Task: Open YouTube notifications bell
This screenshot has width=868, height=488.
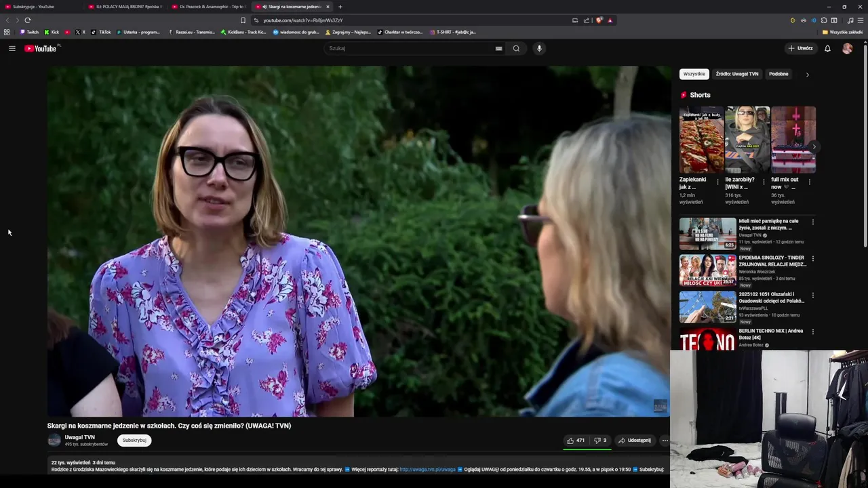Action: tap(827, 48)
